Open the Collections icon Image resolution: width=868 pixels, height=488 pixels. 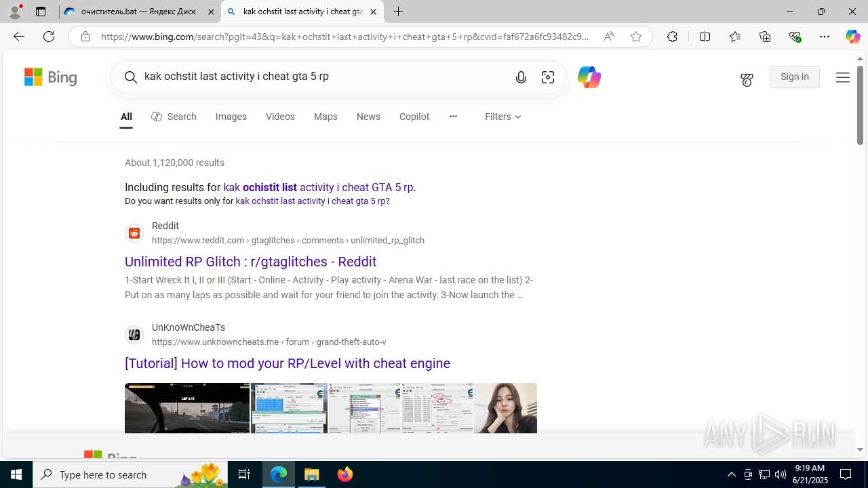(765, 37)
